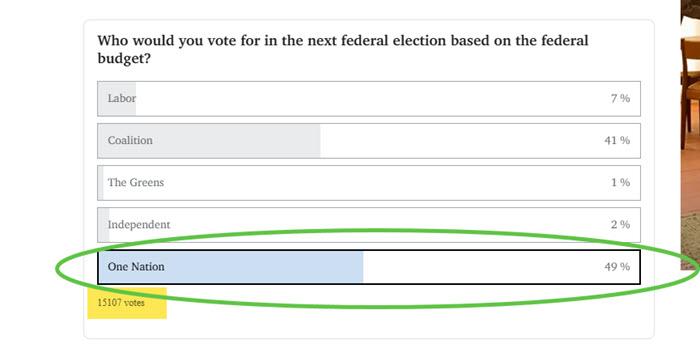This screenshot has width=700, height=361.
Task: Click the 2 % Independent result
Action: [620, 224]
